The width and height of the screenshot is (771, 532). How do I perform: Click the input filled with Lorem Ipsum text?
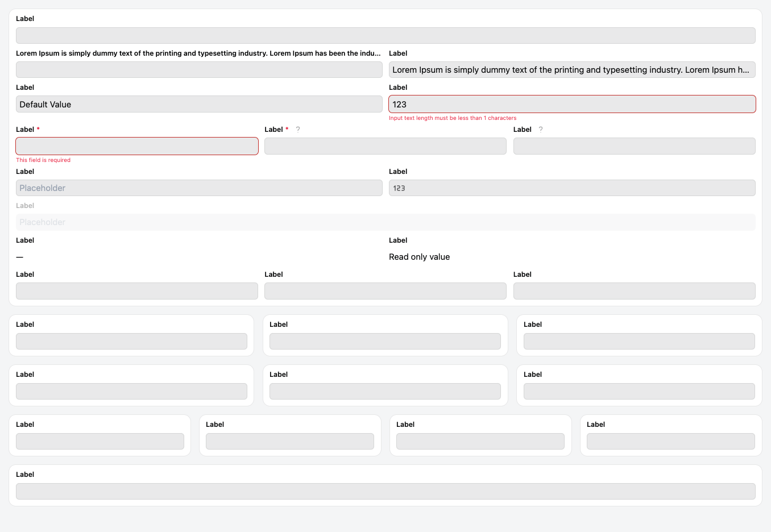[572, 70]
